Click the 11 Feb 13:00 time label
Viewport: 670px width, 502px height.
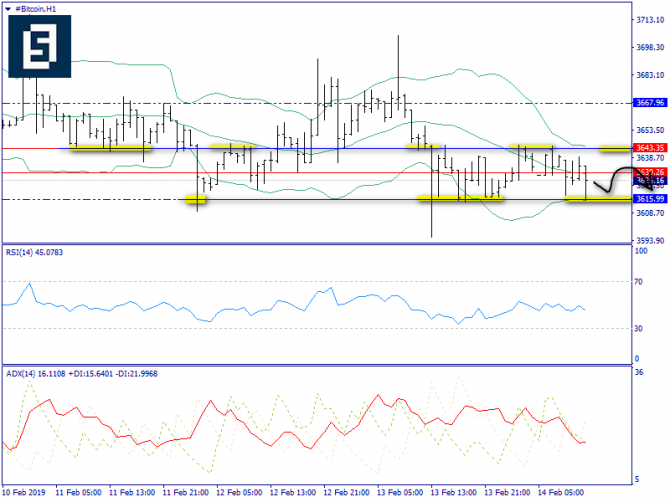[x=132, y=493]
